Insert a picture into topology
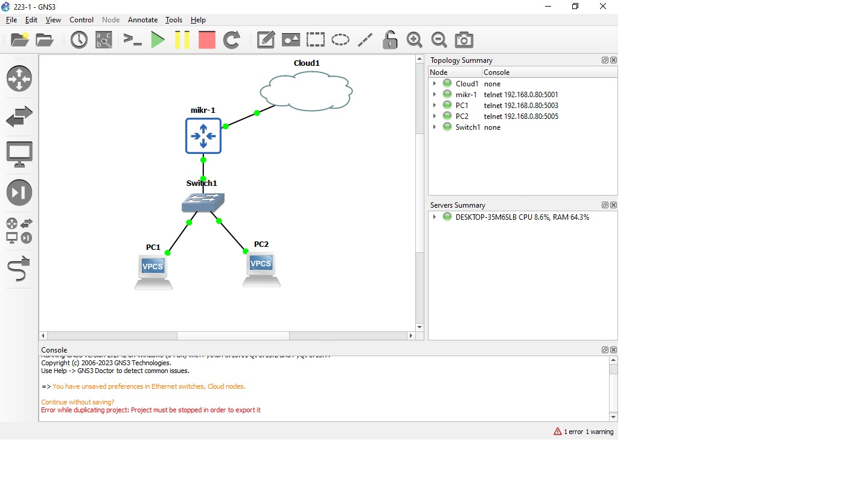 click(x=291, y=40)
